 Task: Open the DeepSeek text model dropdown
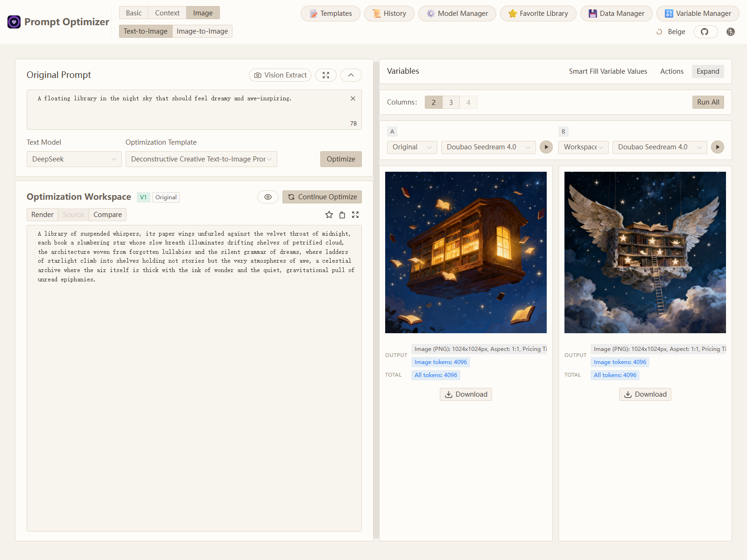click(x=74, y=159)
